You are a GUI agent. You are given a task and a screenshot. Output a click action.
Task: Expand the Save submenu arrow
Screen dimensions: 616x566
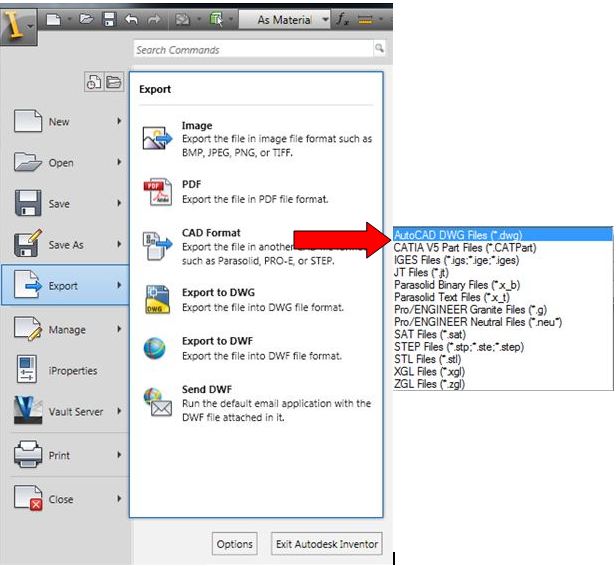click(119, 203)
